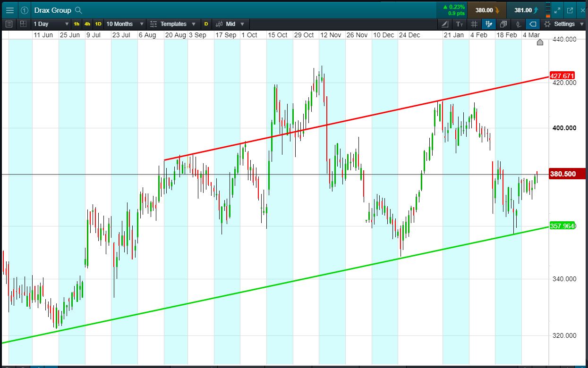Image resolution: width=588 pixels, height=368 pixels.
Task: Click the 11 Jun date label
Action: tap(43, 35)
